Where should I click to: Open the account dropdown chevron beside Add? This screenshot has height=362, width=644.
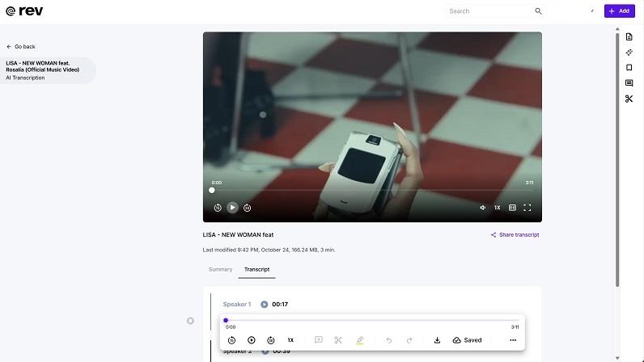click(x=592, y=11)
